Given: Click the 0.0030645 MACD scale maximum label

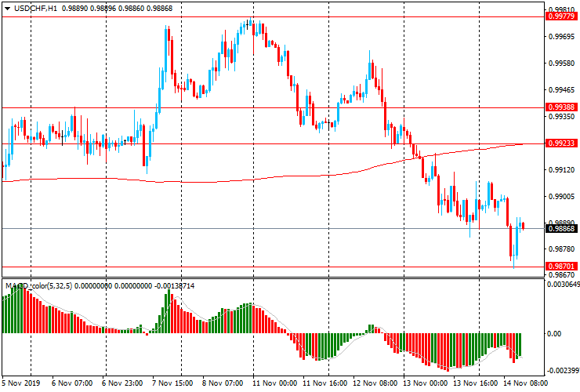Looking at the screenshot, I should pos(562,285).
